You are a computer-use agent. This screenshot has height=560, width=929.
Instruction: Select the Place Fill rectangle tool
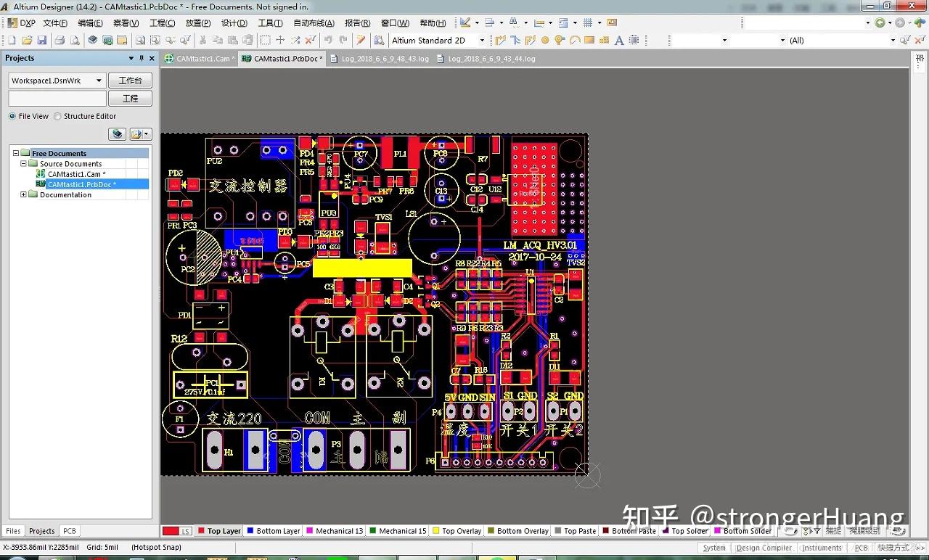[588, 40]
